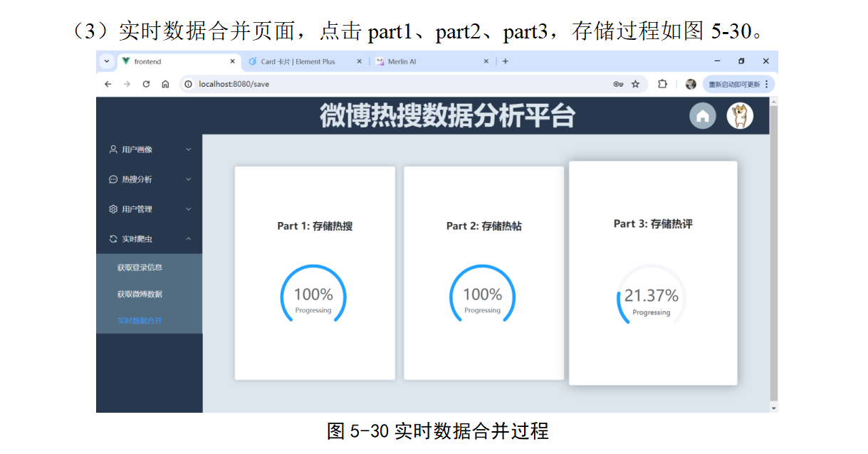The image size is (868, 454).
Task: Switch to the Card 卡片 | Element Plus tab
Action: pyautogui.click(x=305, y=62)
